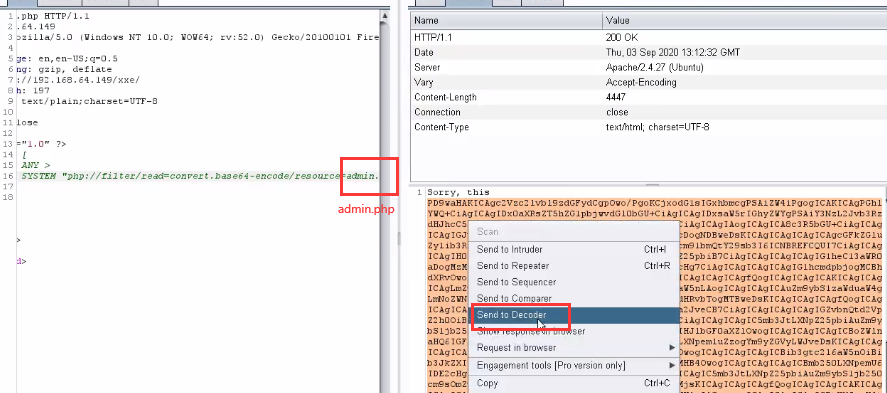The image size is (887, 393).
Task: Click the php://filter SYSTEM entity line
Action: point(200,176)
